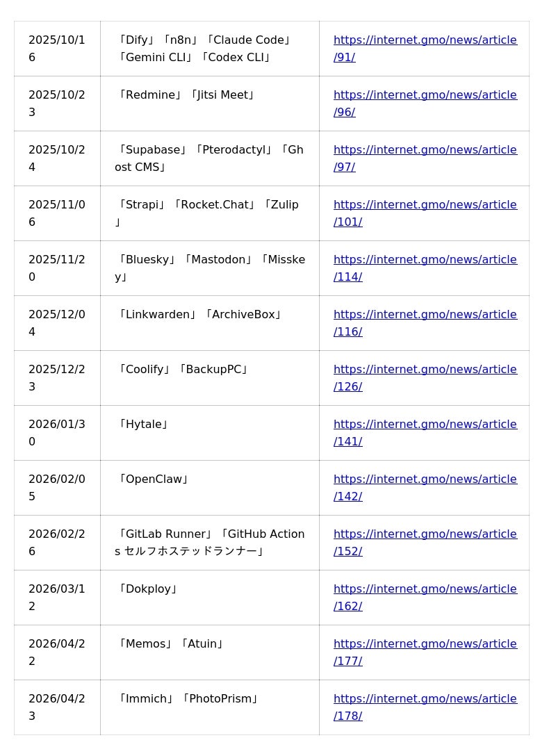Click the 2026/01/30 date cell
Screen dimensions: 556x756
pos(57,433)
